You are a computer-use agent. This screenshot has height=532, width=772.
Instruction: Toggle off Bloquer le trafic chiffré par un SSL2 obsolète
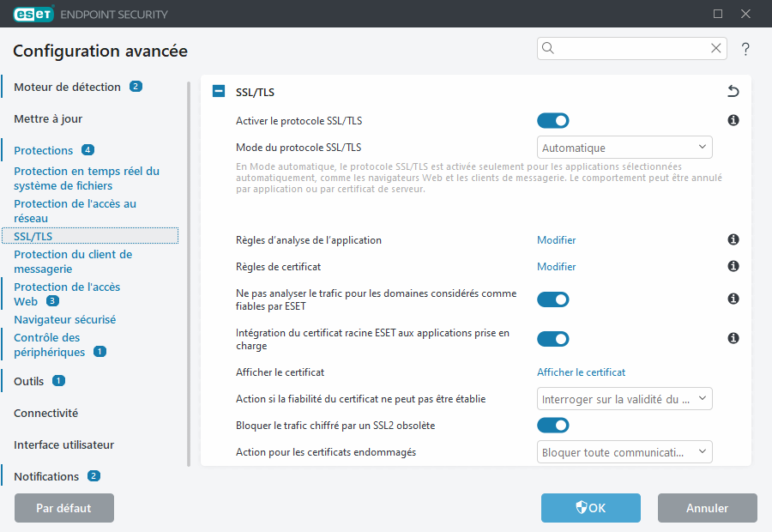(x=553, y=425)
